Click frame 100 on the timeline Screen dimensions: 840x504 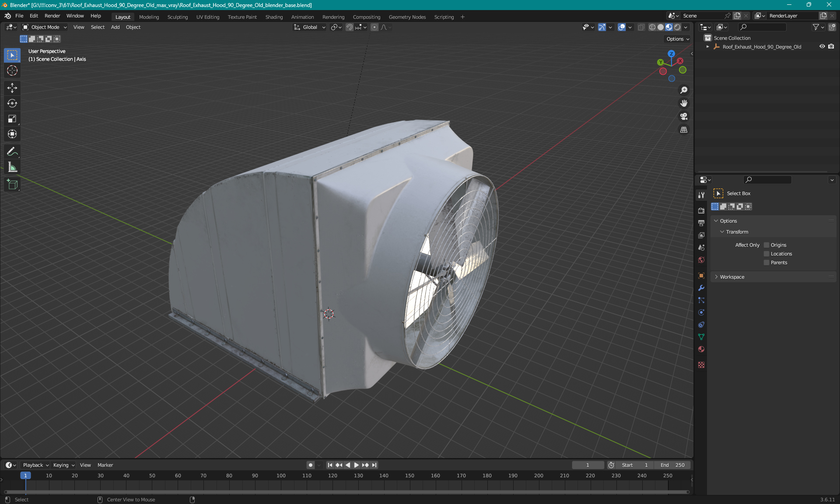(281, 476)
